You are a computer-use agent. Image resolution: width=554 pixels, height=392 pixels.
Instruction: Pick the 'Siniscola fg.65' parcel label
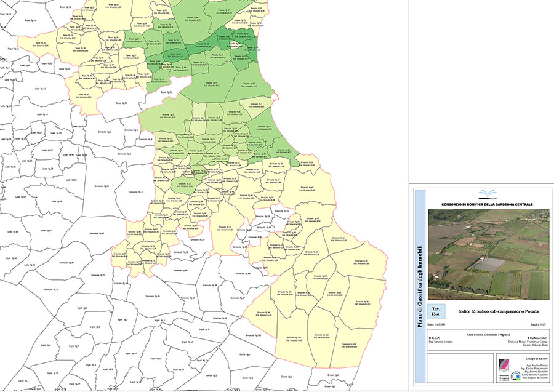click(x=97, y=233)
